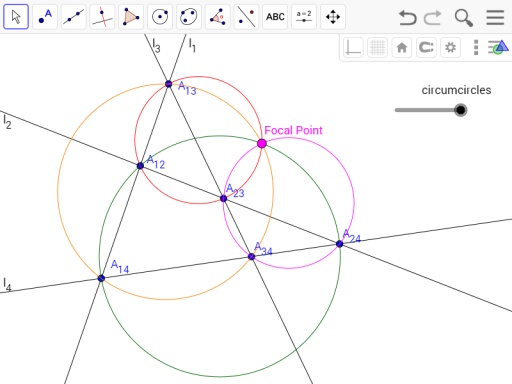Toggle the grid display

[378, 47]
